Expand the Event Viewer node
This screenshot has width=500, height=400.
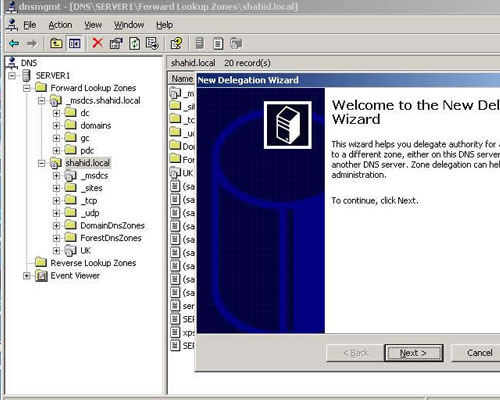coord(27,276)
